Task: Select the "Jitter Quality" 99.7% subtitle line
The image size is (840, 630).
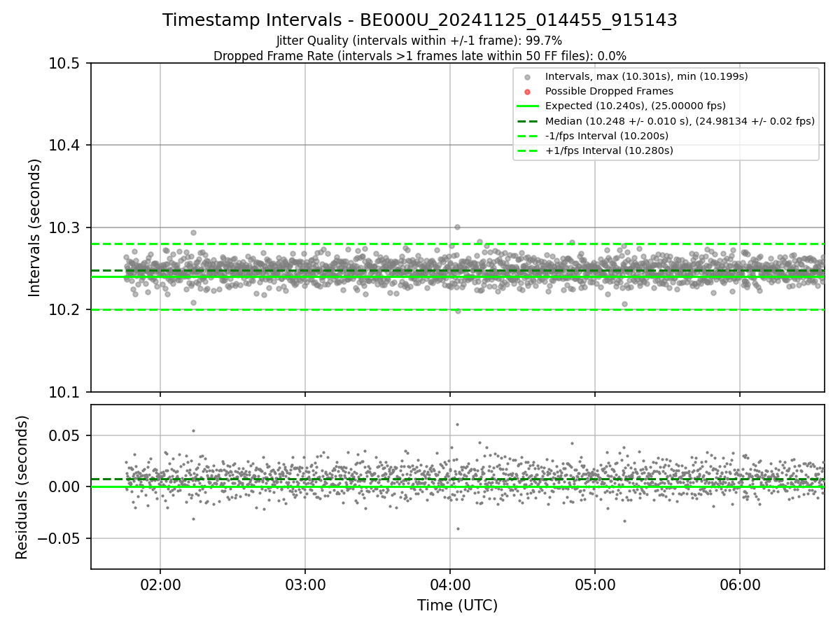Action: point(419,41)
